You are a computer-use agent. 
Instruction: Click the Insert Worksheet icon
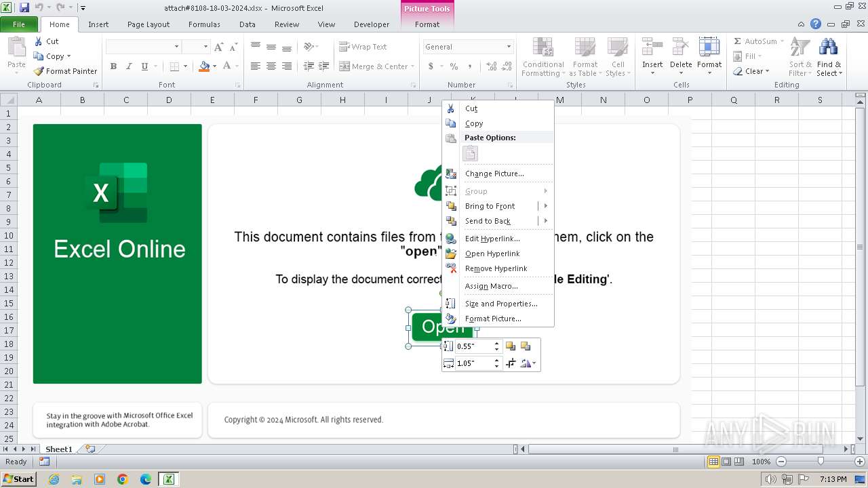click(90, 449)
